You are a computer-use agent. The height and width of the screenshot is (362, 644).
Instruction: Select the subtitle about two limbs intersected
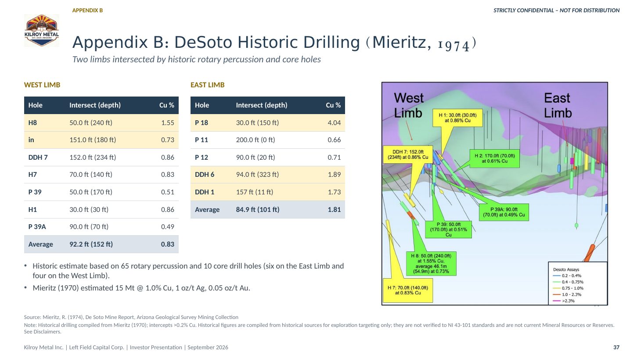(196, 59)
